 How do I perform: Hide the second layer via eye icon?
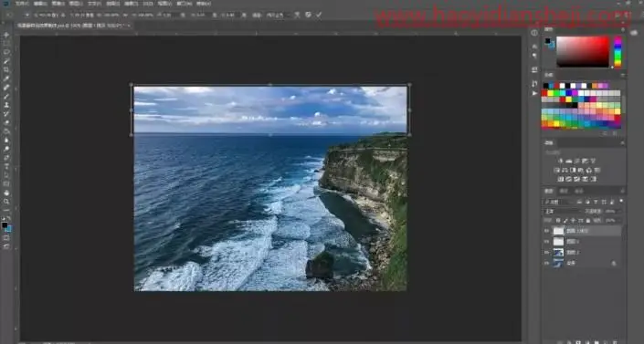tap(546, 242)
